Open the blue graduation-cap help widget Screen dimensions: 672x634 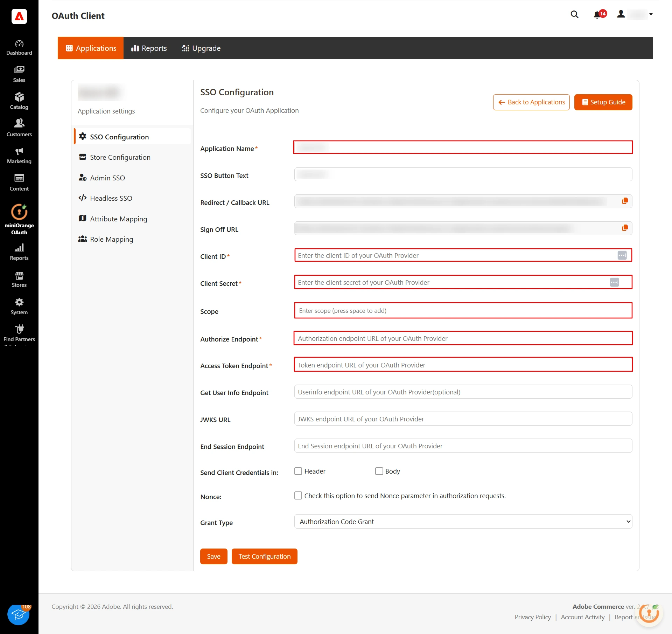coord(19,614)
